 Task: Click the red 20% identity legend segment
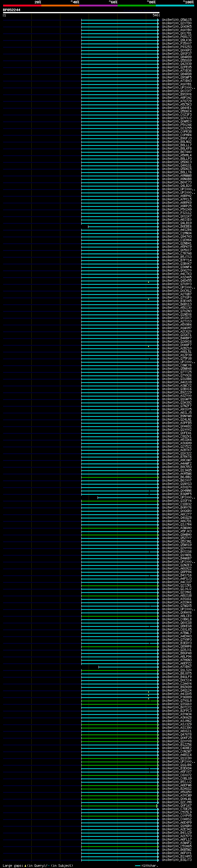click(x=22, y=6)
